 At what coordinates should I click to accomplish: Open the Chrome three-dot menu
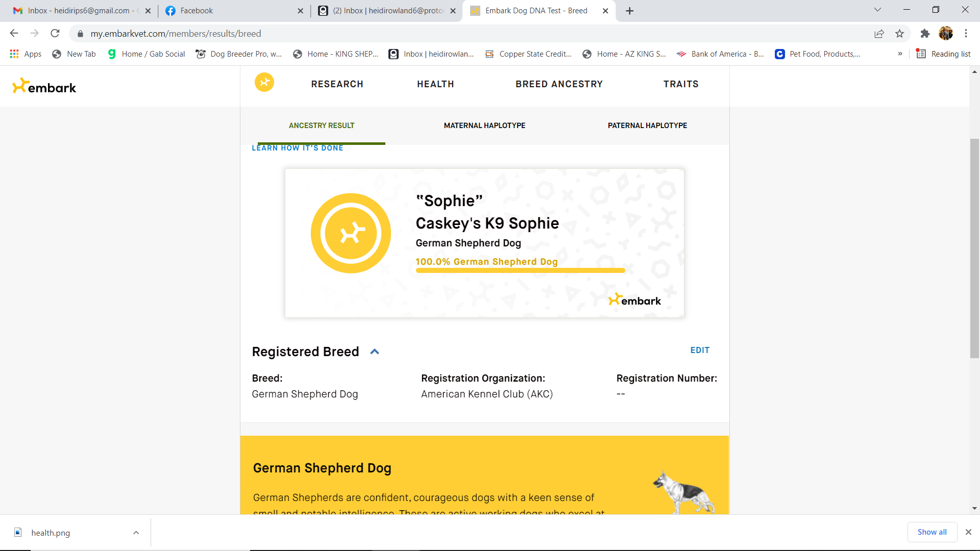coord(966,34)
